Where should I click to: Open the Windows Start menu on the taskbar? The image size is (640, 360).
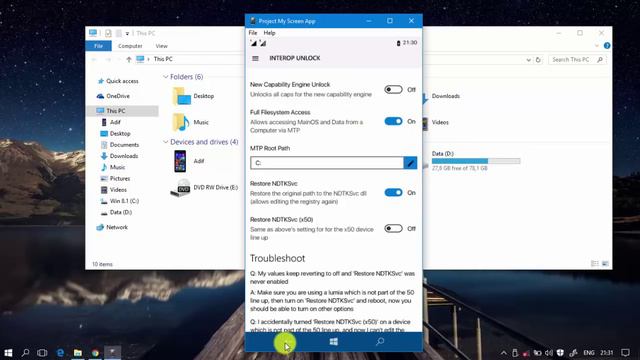[x=8, y=353]
